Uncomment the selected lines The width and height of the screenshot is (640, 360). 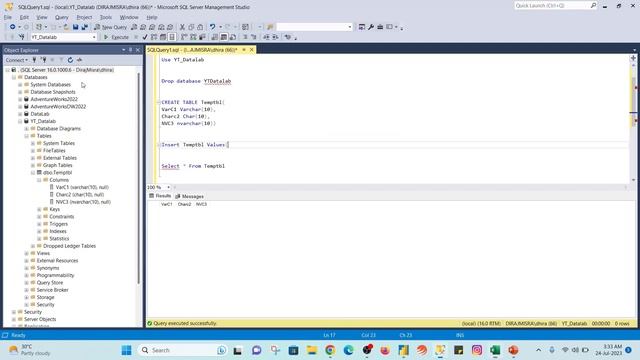tap(253, 37)
